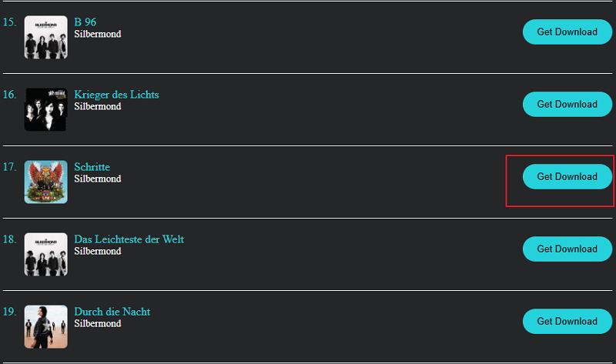Select Silbermond artist link below Schritte

pos(97,179)
